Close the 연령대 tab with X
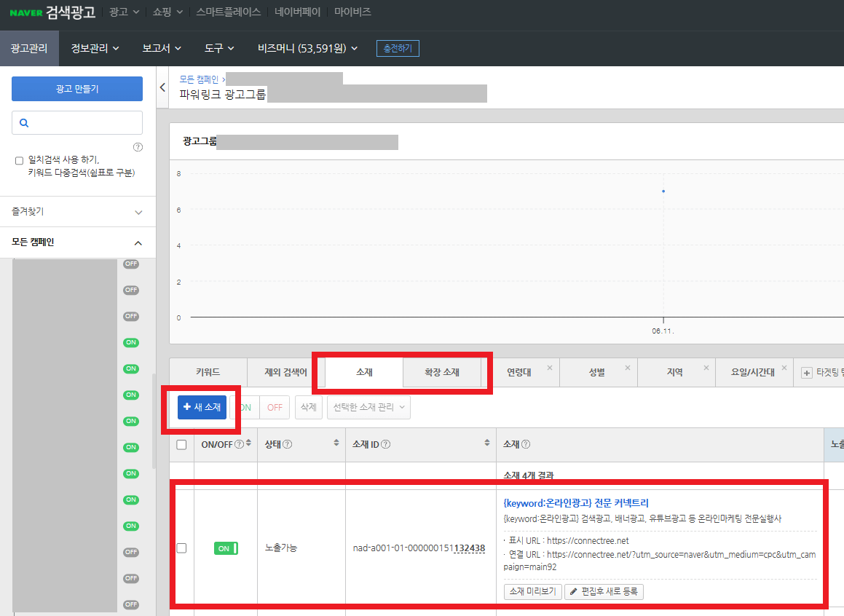This screenshot has width=844, height=616. (550, 368)
